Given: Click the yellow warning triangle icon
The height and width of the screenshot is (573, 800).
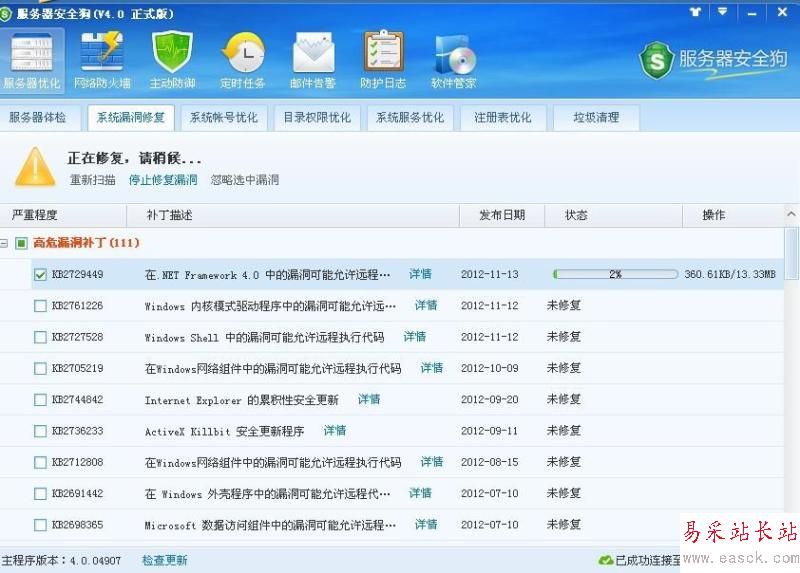Looking at the screenshot, I should pyautogui.click(x=35, y=167).
